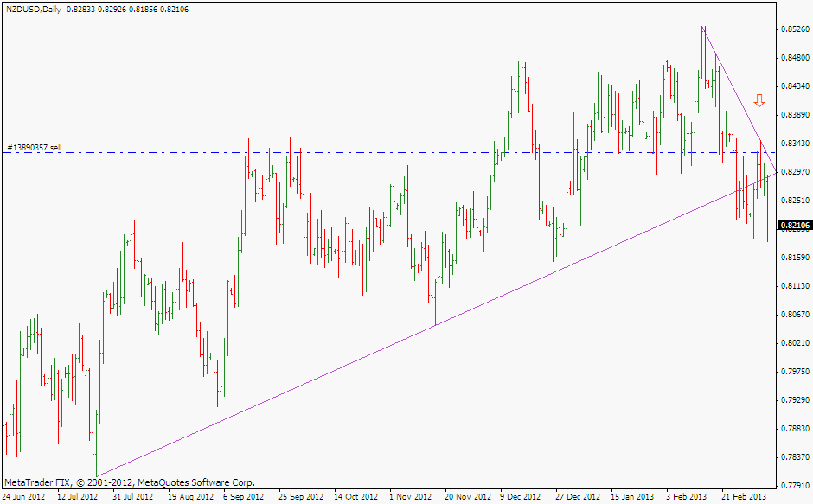Click the MetaQuotes Software Corp. copyright text
Viewport: 813px width, 504px height.
click(x=130, y=482)
